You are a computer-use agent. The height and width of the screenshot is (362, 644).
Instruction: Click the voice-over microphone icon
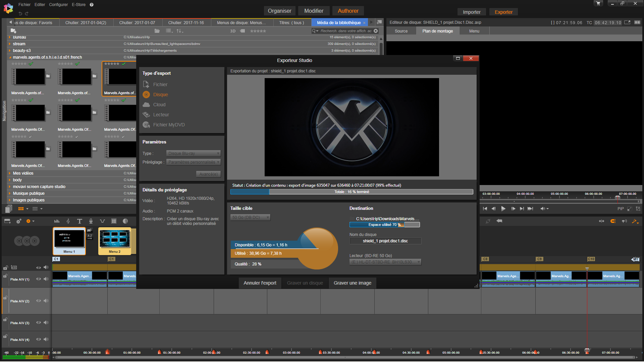click(91, 221)
